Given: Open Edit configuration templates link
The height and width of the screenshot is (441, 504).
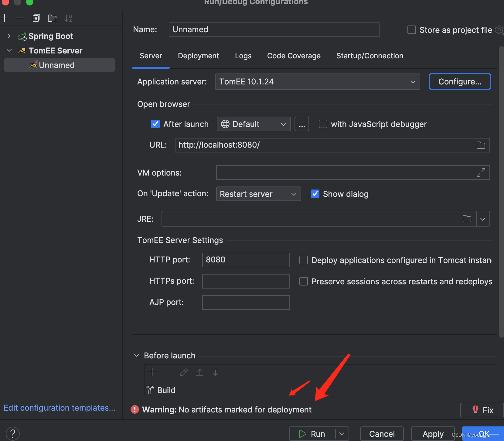Looking at the screenshot, I should pyautogui.click(x=60, y=408).
